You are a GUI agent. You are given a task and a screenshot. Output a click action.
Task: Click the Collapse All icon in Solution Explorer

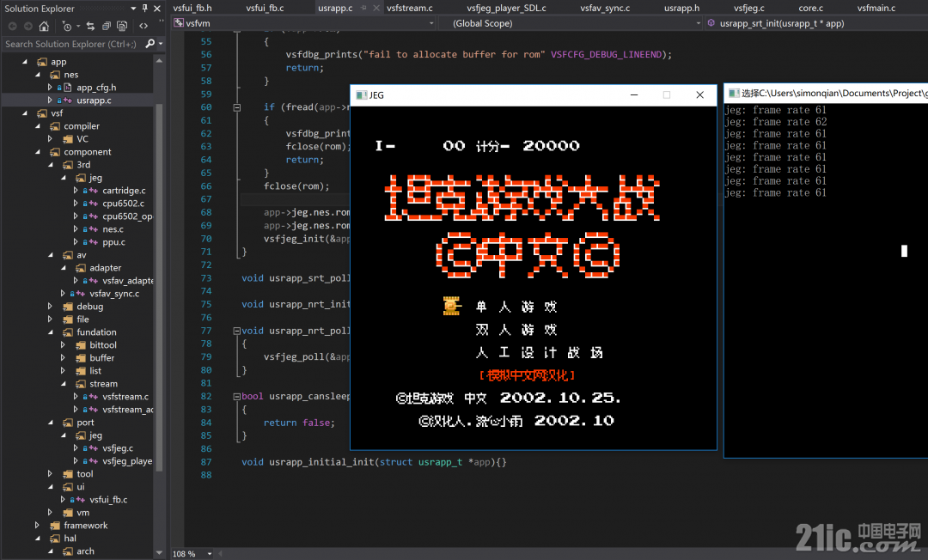point(107,26)
